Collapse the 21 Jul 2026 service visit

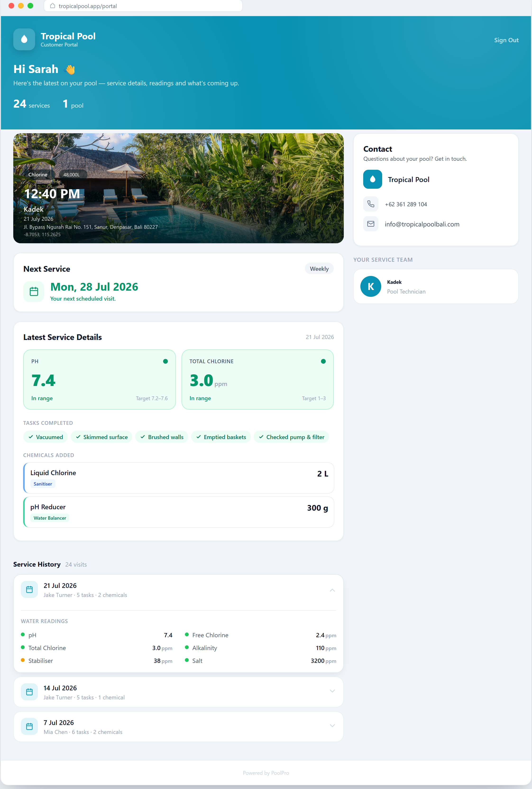click(x=332, y=590)
